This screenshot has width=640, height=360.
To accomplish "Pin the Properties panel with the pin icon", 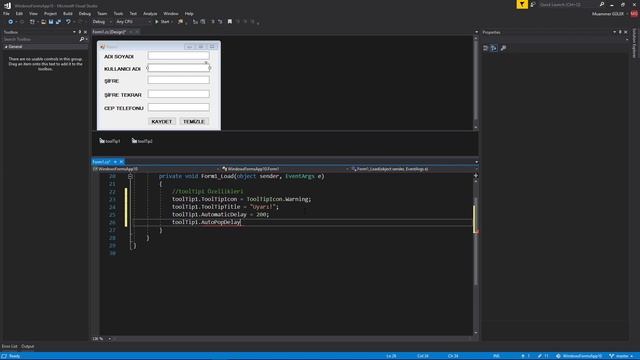I will click(x=620, y=32).
